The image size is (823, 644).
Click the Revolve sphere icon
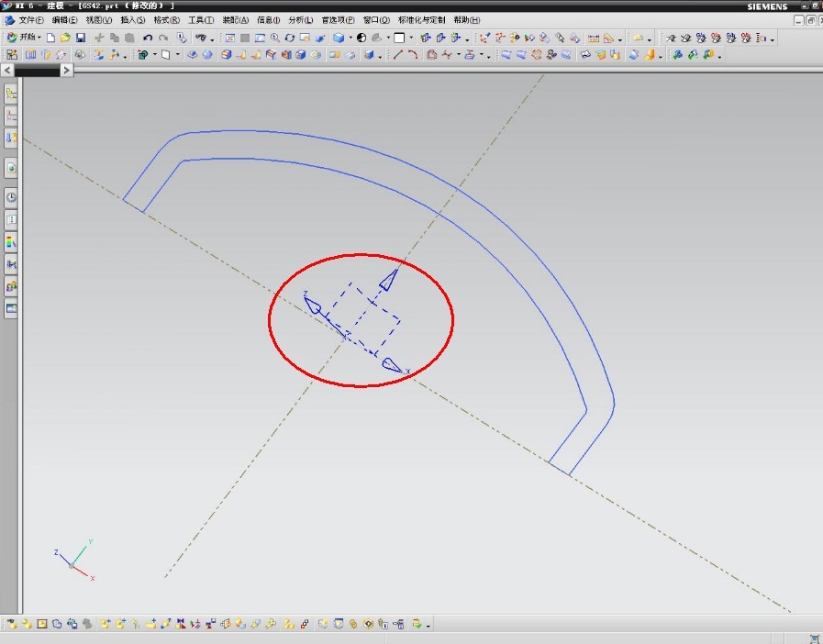(207, 55)
